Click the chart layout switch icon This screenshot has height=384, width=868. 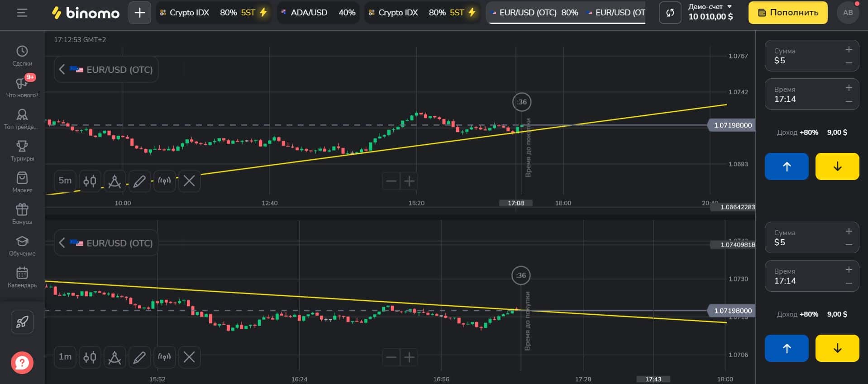[x=670, y=13]
